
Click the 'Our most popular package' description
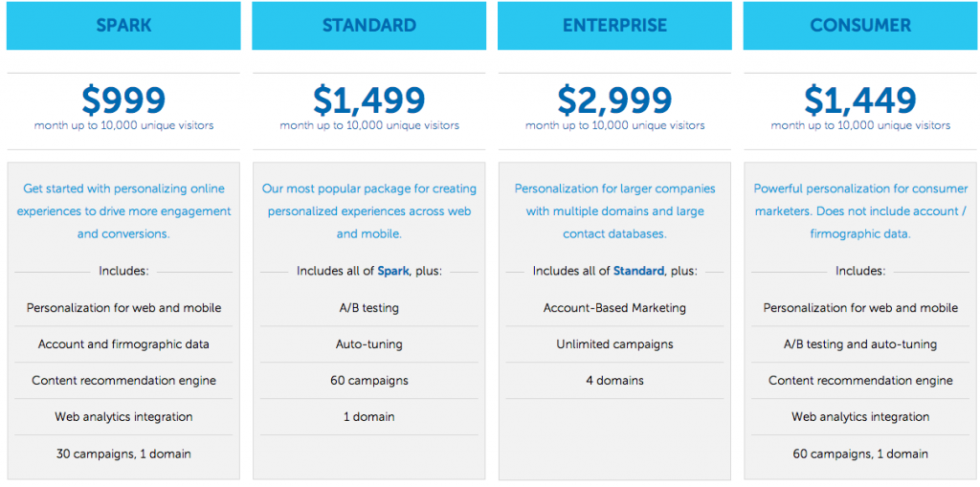click(x=369, y=210)
